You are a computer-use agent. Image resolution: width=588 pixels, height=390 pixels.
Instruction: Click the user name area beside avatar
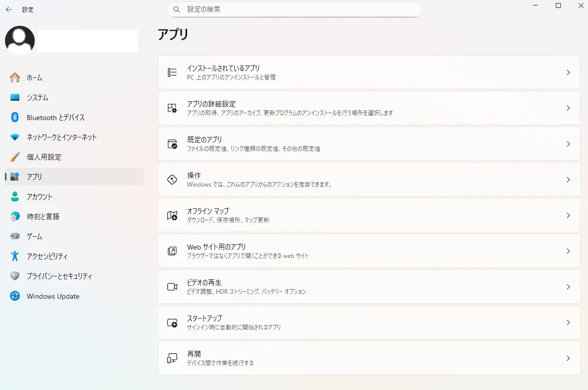88,41
